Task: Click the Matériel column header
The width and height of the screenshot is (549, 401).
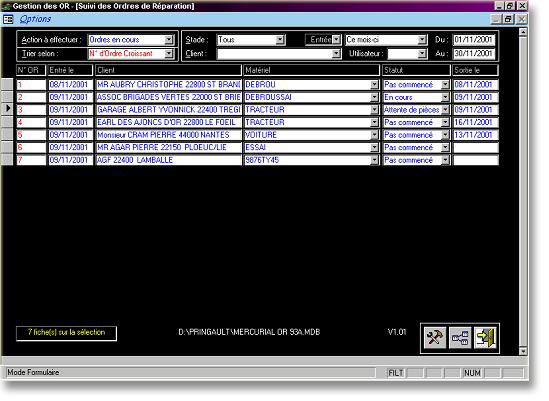Action: pos(311,70)
